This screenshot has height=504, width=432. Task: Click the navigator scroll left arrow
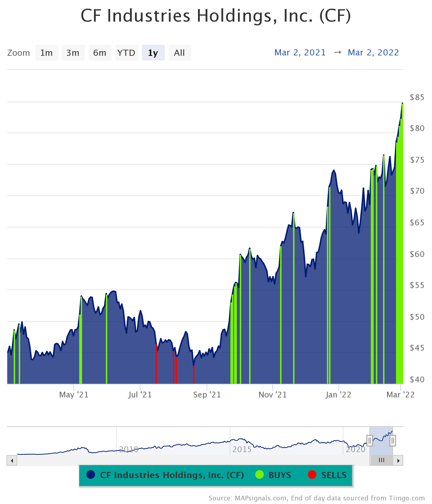[12, 460]
